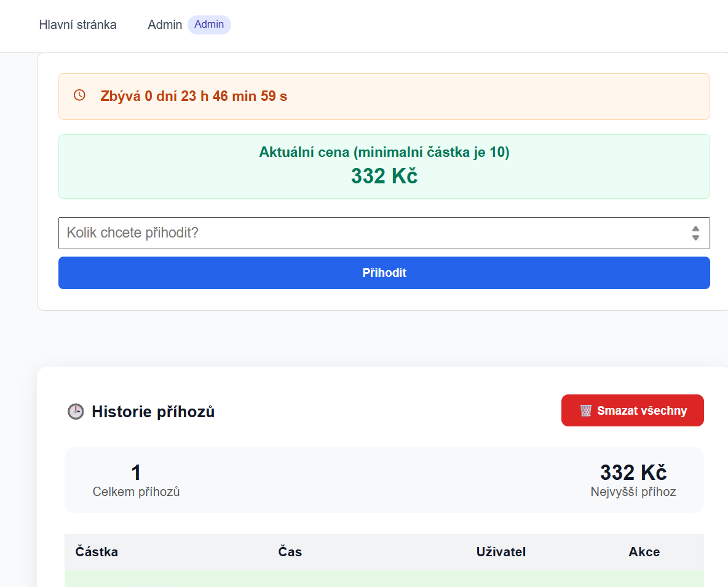Image resolution: width=728 pixels, height=587 pixels.
Task: Decrease bid amount with down arrow
Action: point(695,238)
